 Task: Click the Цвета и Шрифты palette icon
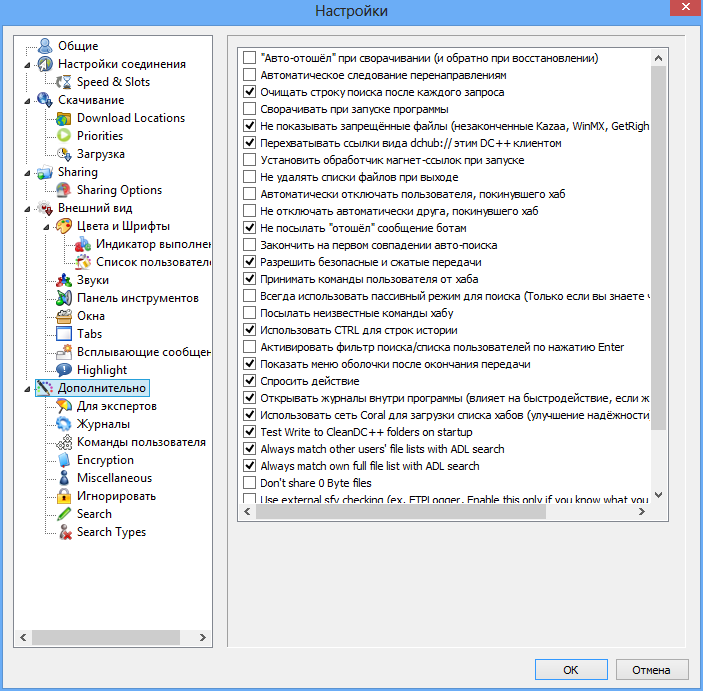[64, 226]
